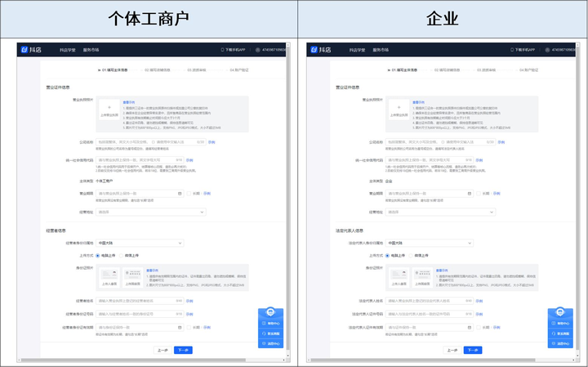588x367 pixels.
Task: Click 下一步 button in 企业 panel
Action: click(x=473, y=350)
